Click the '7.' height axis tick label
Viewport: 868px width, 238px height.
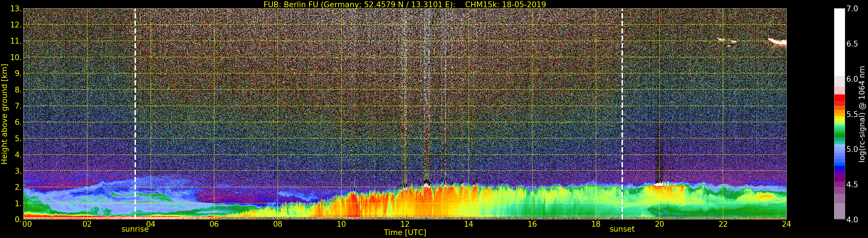[18, 106]
